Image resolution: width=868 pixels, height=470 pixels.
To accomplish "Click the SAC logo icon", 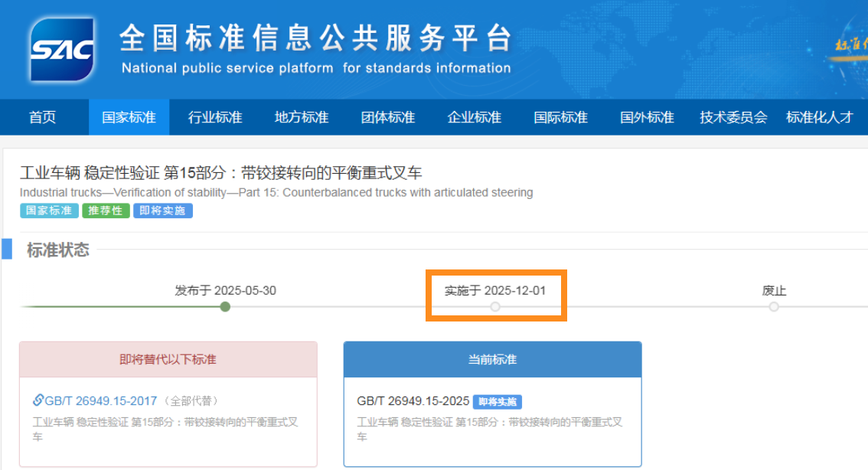I will 62,50.
